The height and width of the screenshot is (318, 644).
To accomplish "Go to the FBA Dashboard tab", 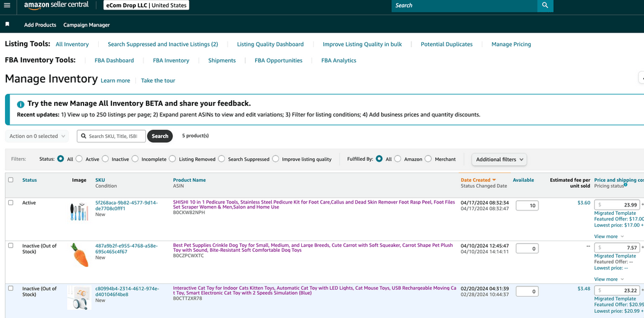I will 114,60.
